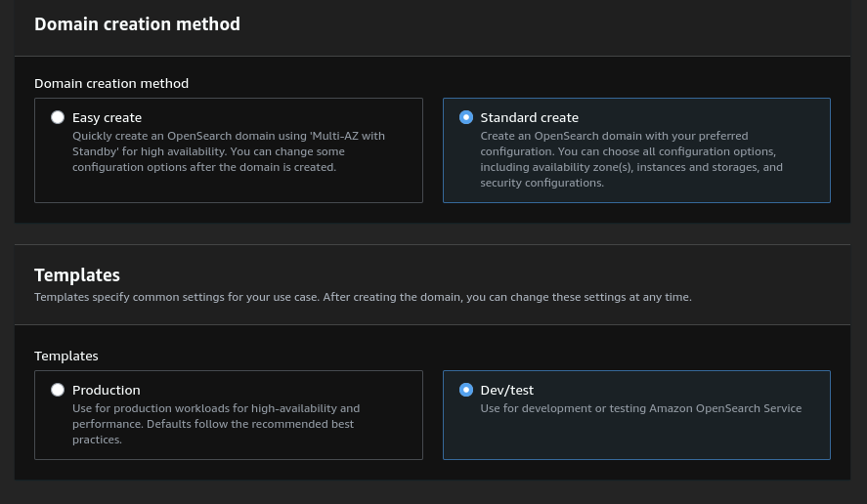Click the 'Templates' section heading
867x504 pixels.
[x=77, y=274]
